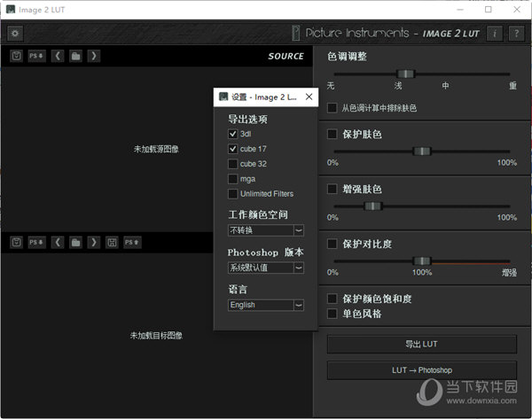Close the 设置 settings dialog

click(309, 97)
